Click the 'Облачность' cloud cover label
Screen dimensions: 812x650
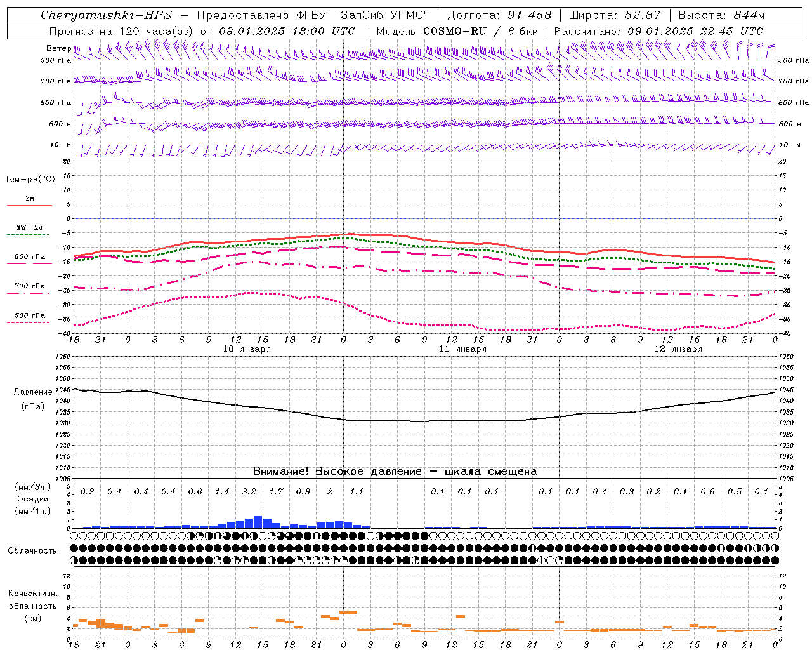(x=32, y=550)
